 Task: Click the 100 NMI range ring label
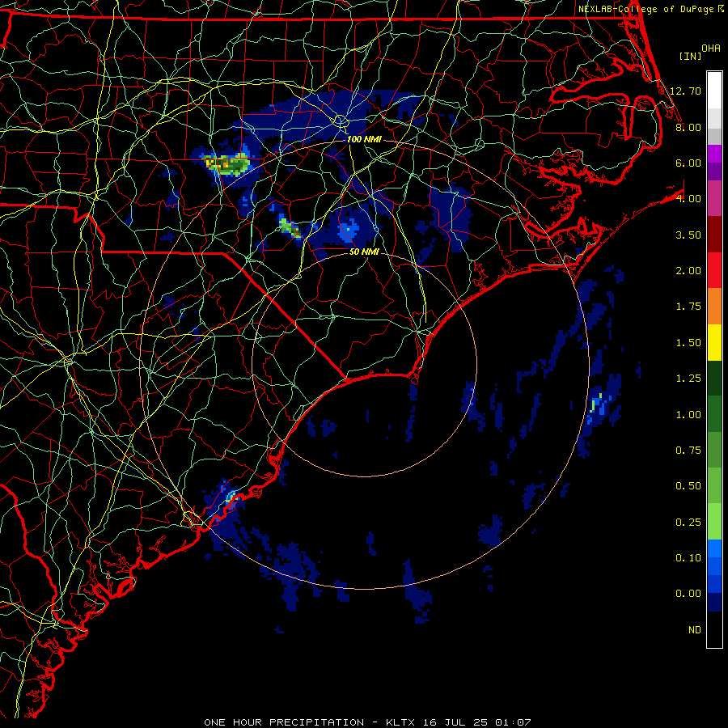[x=364, y=139]
